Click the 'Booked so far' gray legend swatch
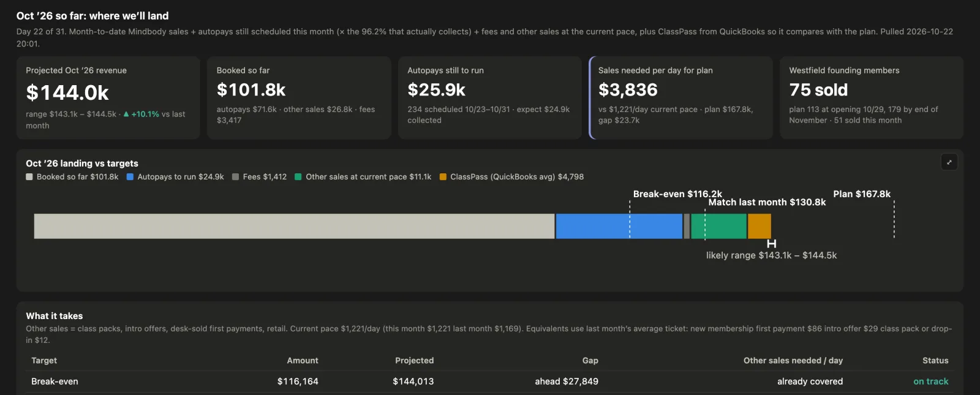 (29, 177)
